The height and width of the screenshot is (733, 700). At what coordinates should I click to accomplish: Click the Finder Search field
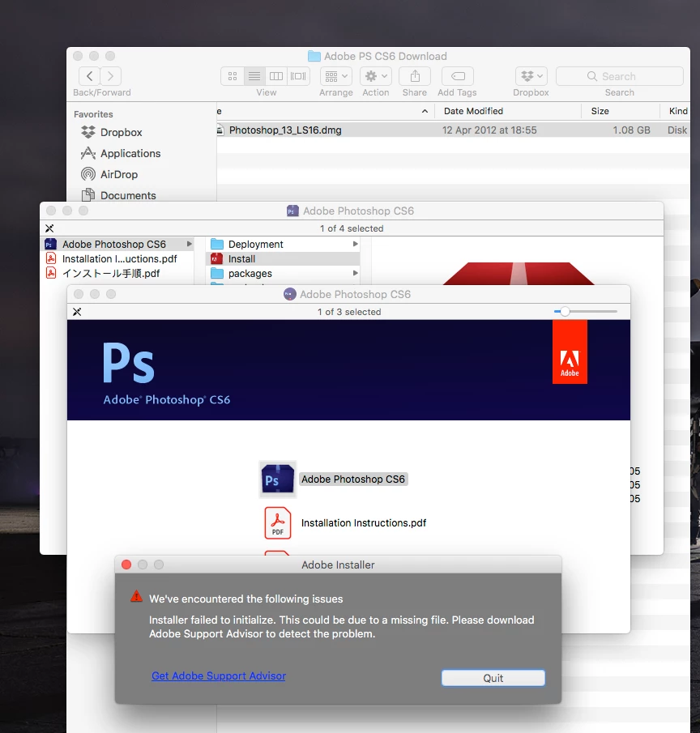[x=620, y=76]
